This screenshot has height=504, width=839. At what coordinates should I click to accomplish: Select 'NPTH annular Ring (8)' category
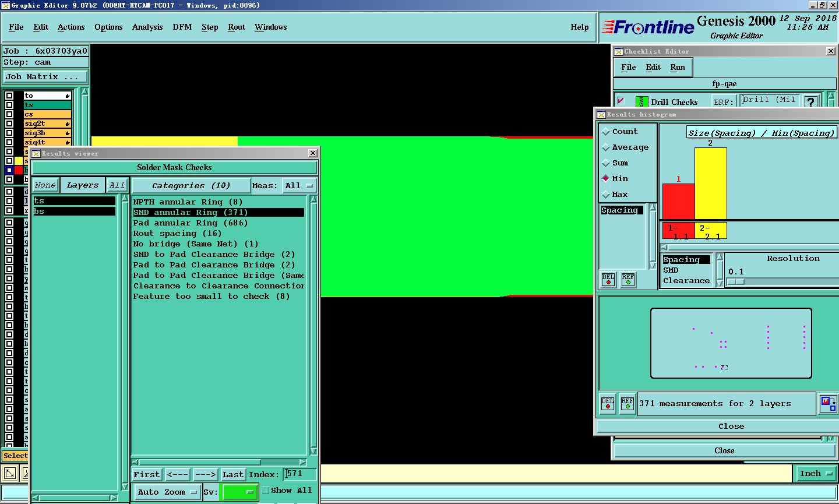[x=218, y=202]
